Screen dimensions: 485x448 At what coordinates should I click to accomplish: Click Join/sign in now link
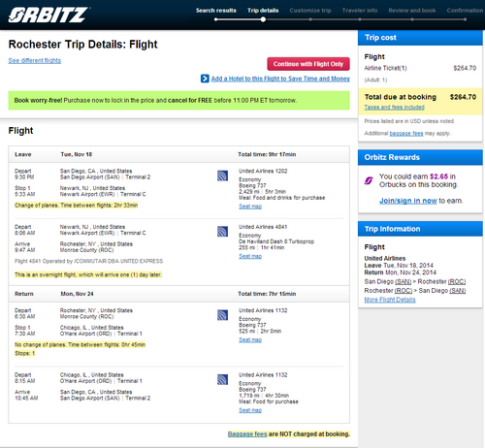(408, 201)
